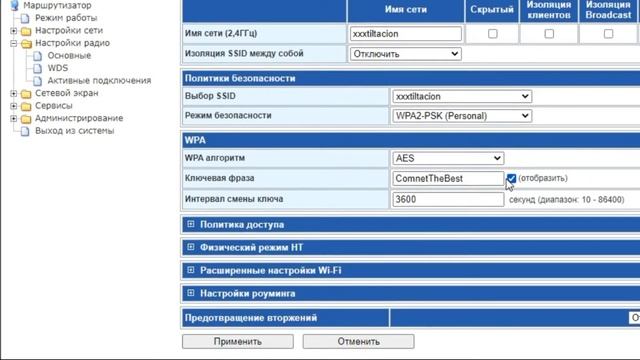Open Основные radio settings page

click(x=69, y=56)
